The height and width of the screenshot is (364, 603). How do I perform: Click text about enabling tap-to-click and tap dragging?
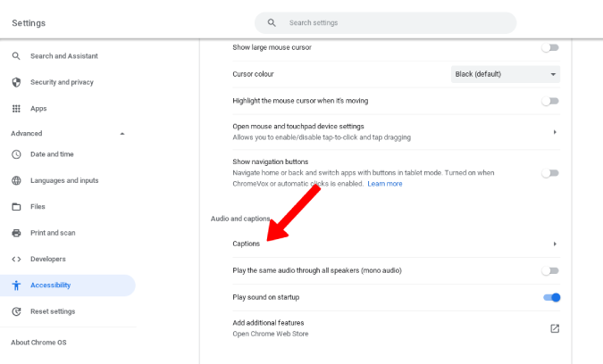coord(322,137)
